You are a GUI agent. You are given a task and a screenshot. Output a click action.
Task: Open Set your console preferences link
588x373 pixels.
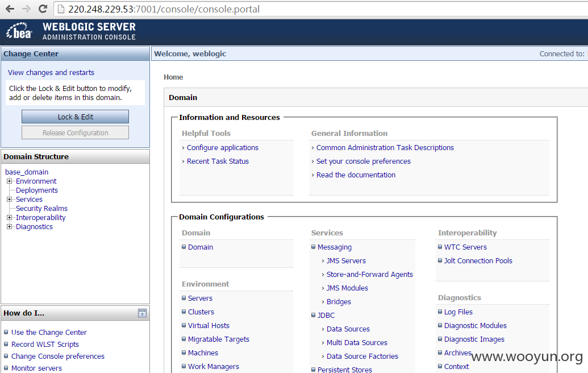point(364,161)
